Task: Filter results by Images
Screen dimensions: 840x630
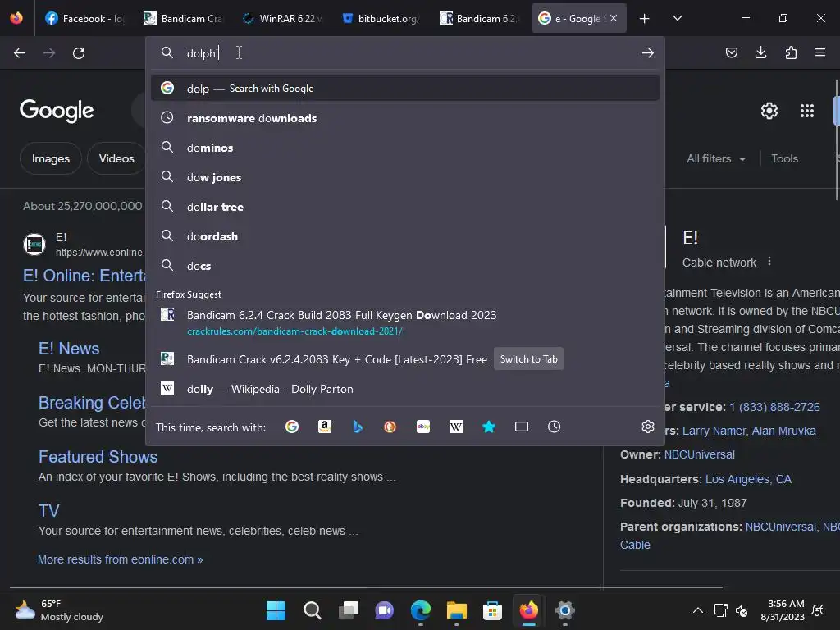Action: (51, 158)
